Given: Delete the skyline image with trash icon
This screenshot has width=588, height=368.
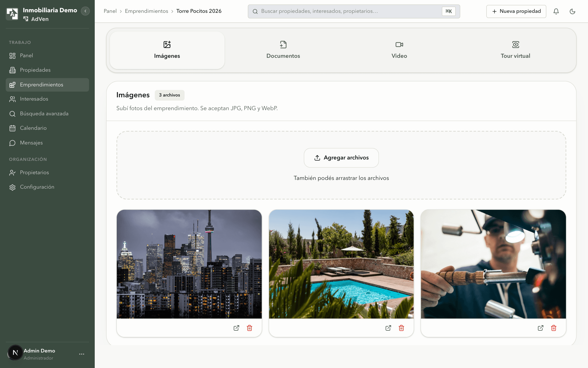Looking at the screenshot, I should pos(249,328).
